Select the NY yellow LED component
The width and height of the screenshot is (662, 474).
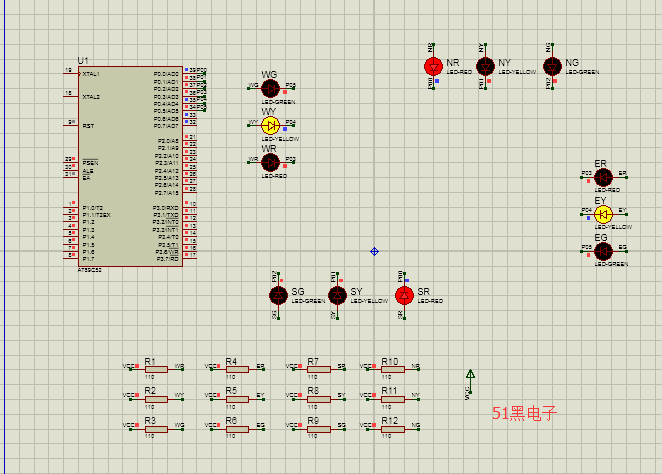tap(485, 66)
